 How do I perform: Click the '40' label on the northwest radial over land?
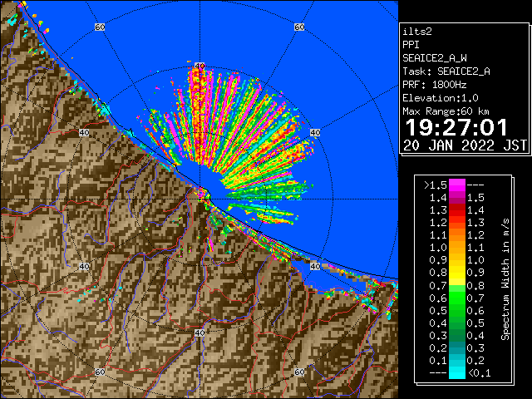click(x=84, y=132)
